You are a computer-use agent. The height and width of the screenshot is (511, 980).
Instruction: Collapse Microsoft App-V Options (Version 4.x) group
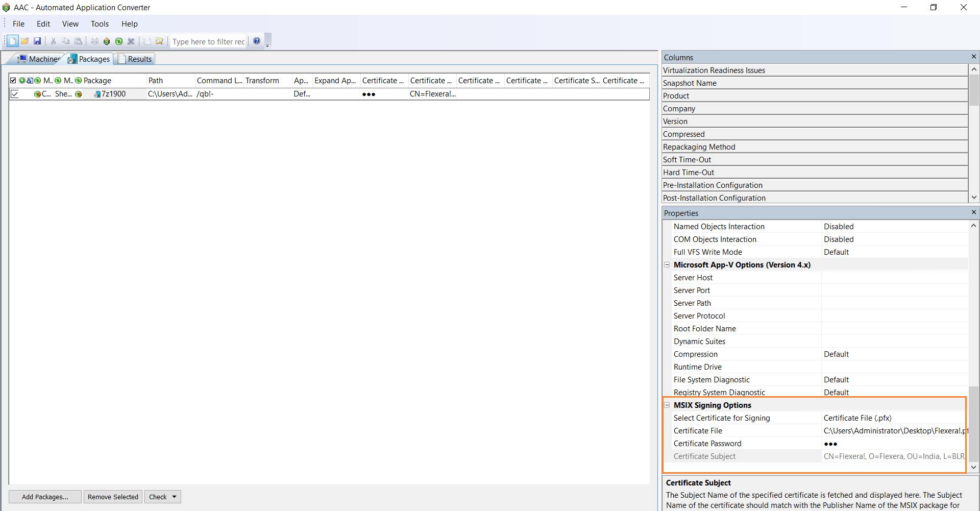(667, 265)
